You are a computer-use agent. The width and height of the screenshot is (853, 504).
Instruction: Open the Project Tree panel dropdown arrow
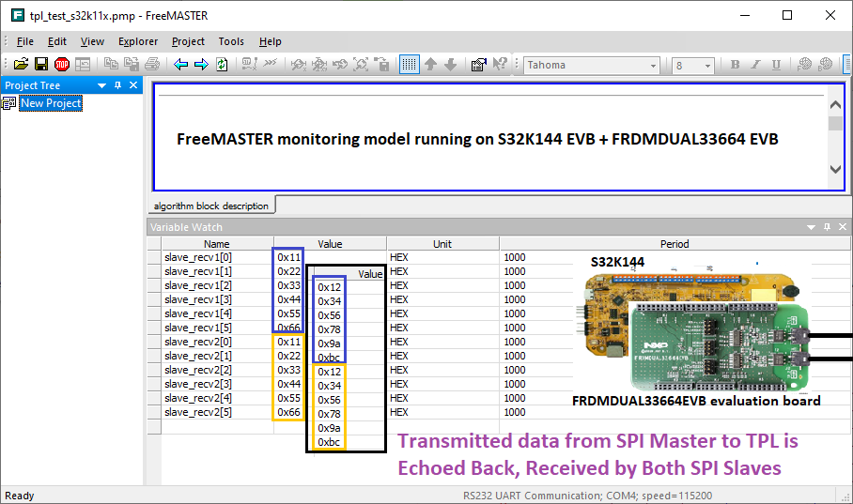[101, 85]
